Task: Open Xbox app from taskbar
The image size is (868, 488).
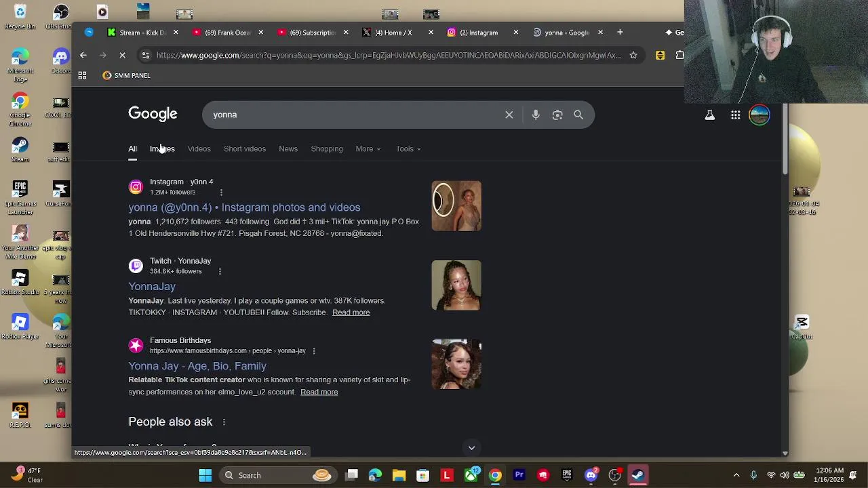Action: [x=471, y=475]
